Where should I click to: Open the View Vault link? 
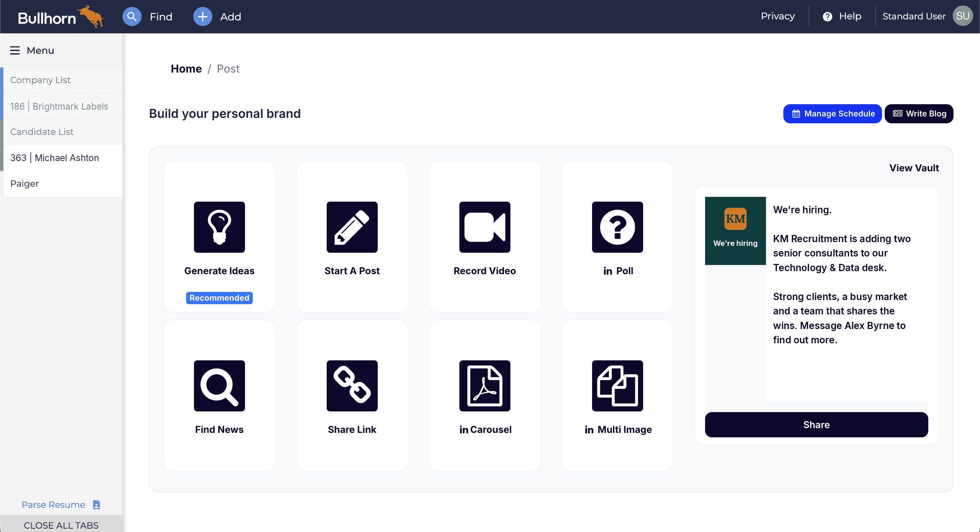[914, 168]
